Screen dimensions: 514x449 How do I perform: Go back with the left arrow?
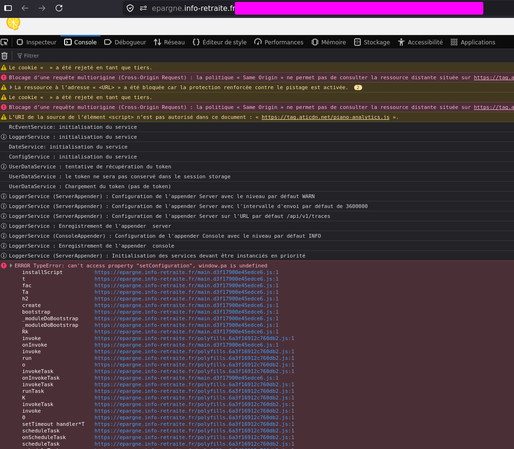point(25,8)
